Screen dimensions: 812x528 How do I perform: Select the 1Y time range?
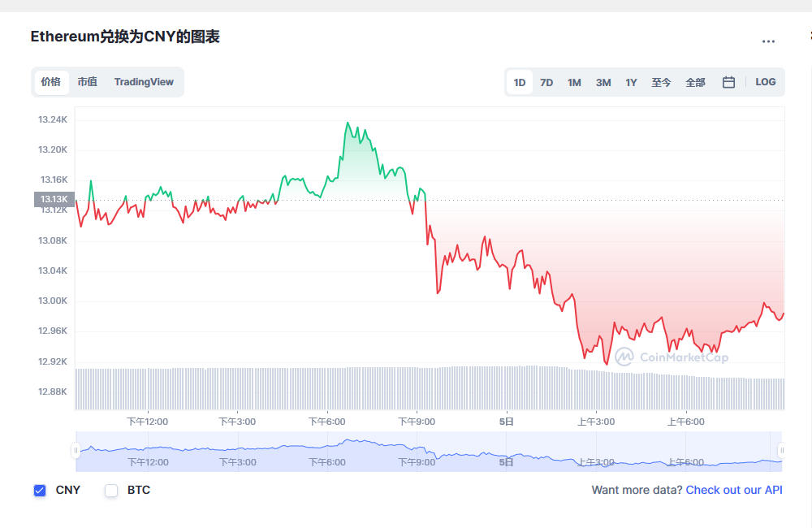(x=631, y=82)
